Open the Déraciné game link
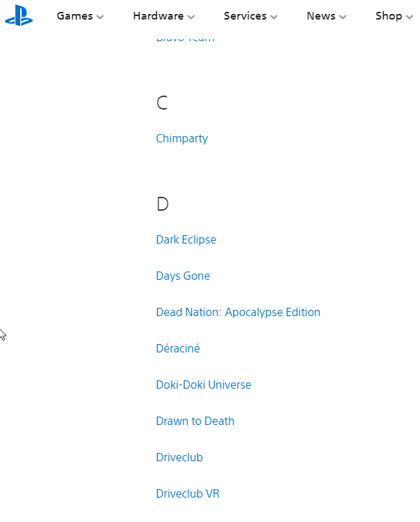 178,348
